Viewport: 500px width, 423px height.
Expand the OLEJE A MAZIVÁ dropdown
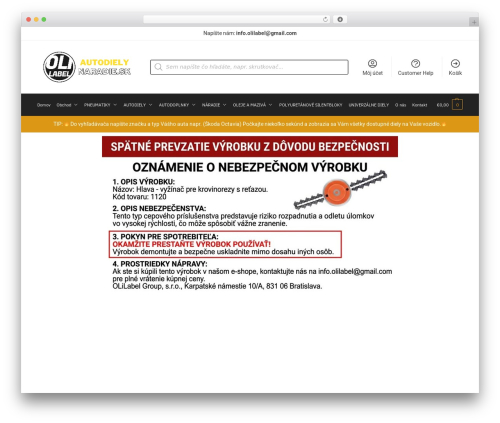pyautogui.click(x=252, y=105)
